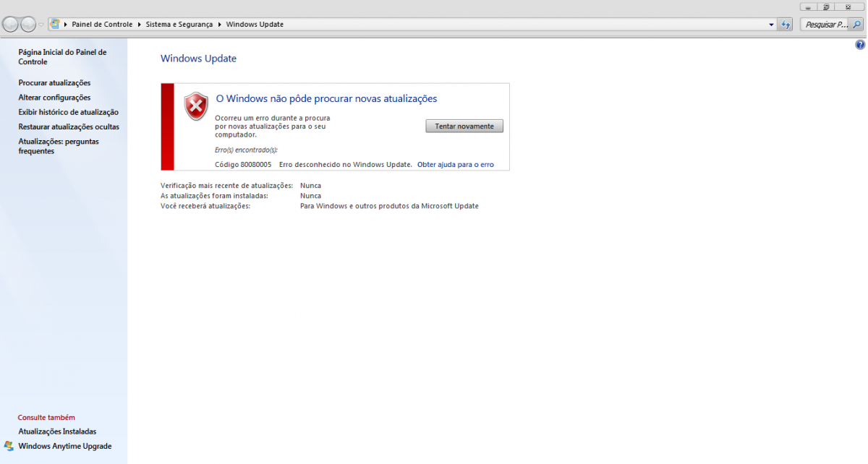The height and width of the screenshot is (464, 868).
Task: Click the 'Erro(s) encontrado(s):' label
Action: click(x=247, y=150)
